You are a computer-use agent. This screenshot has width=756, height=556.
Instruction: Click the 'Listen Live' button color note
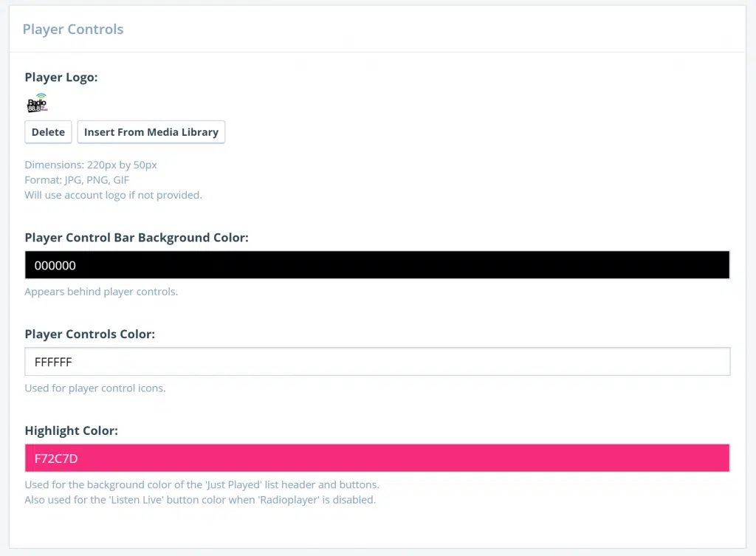tap(200, 500)
